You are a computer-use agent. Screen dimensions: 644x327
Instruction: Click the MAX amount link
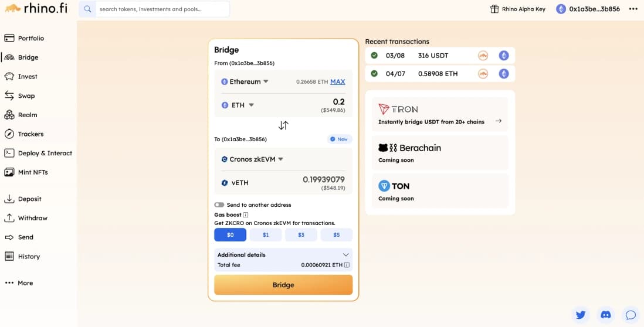coord(338,81)
